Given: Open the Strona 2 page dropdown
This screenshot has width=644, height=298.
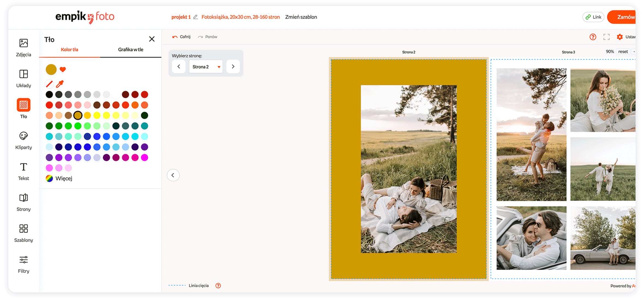Looking at the screenshot, I should 206,67.
